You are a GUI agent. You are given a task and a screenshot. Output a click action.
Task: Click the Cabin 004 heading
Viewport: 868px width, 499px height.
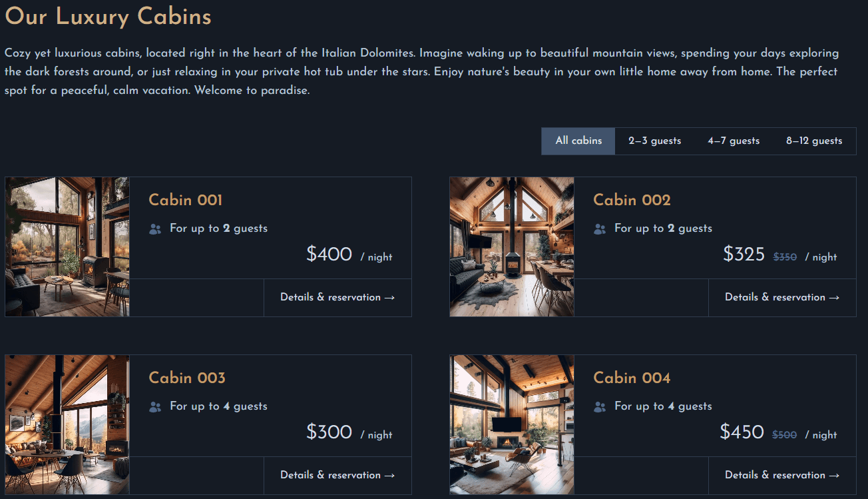pos(632,378)
